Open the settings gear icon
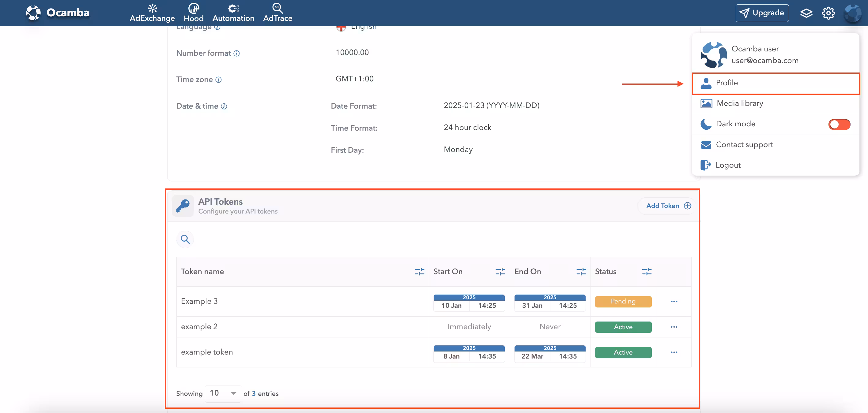Image resolution: width=868 pixels, height=413 pixels. (x=828, y=13)
